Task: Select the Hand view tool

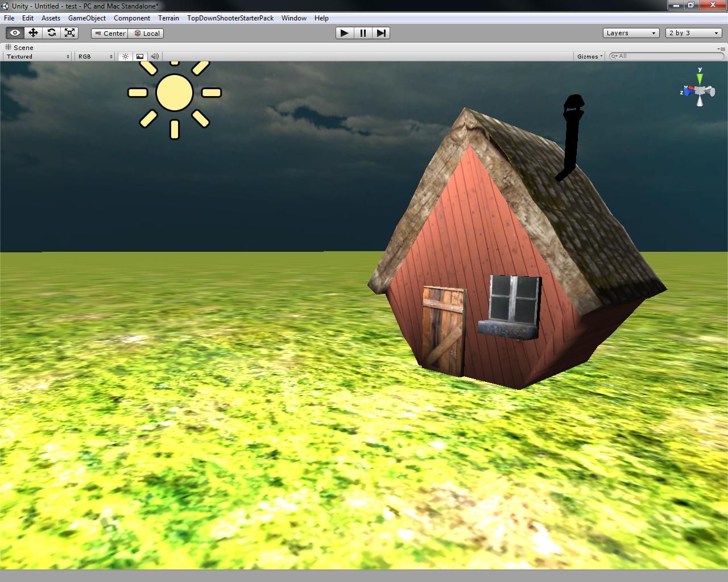Action: point(14,32)
